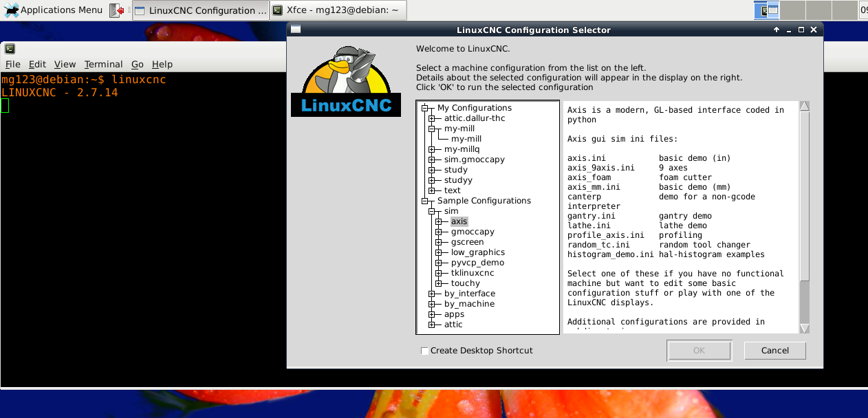This screenshot has height=418, width=868.
Task: Collapse the Sample Configurations node
Action: pyautogui.click(x=424, y=201)
